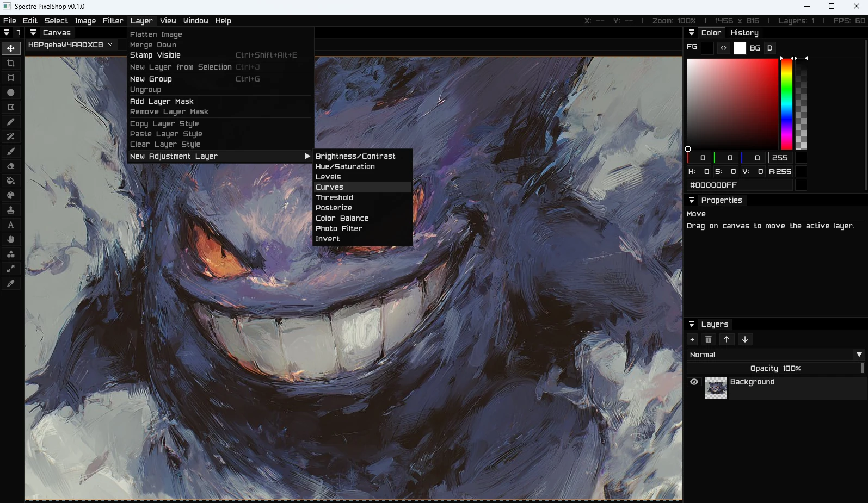Image resolution: width=868 pixels, height=503 pixels.
Task: Open the toolbar panel options arrow
Action: [x=7, y=33]
